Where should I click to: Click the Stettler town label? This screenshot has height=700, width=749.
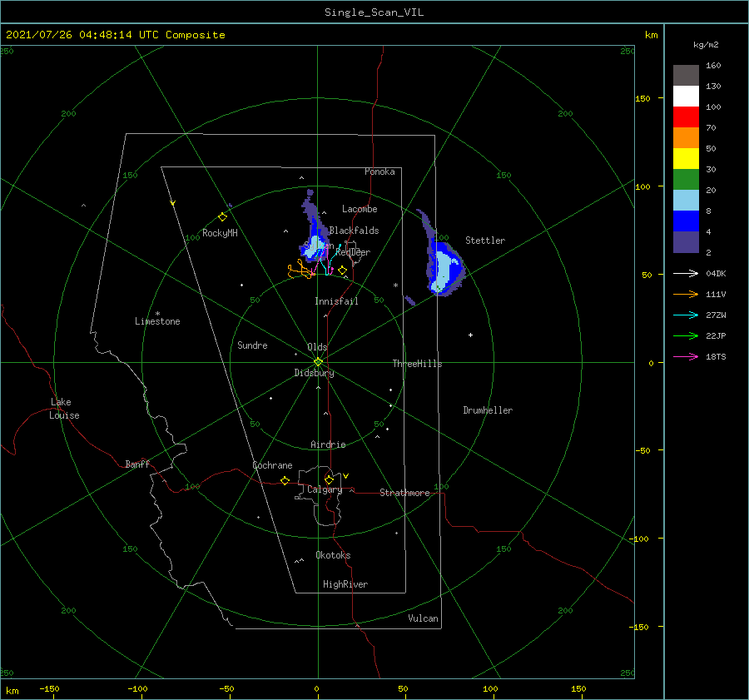click(x=485, y=241)
